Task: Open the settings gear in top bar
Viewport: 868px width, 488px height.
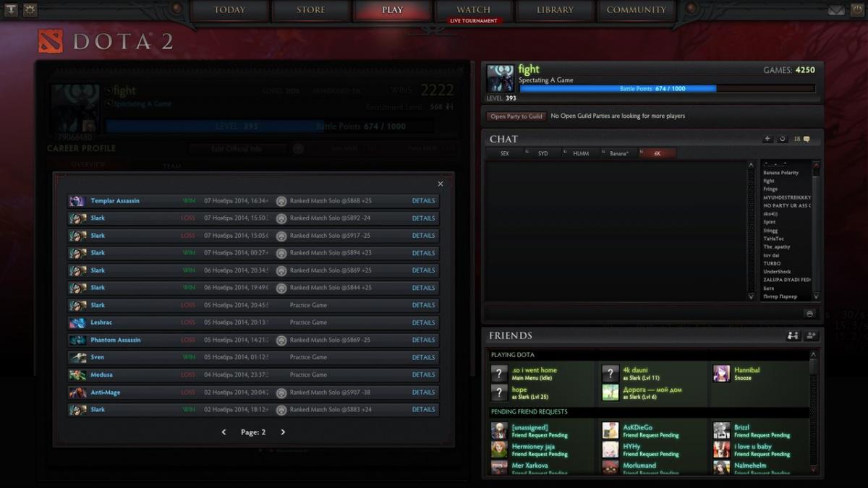Action: tap(30, 10)
